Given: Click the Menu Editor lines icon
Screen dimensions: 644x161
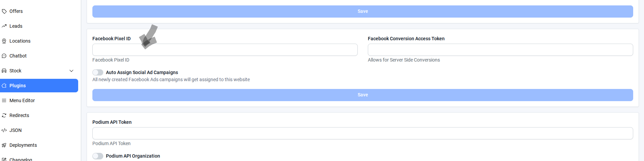Looking at the screenshot, I should pos(4,100).
